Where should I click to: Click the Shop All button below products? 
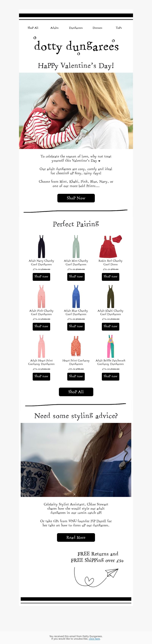pos(76,392)
